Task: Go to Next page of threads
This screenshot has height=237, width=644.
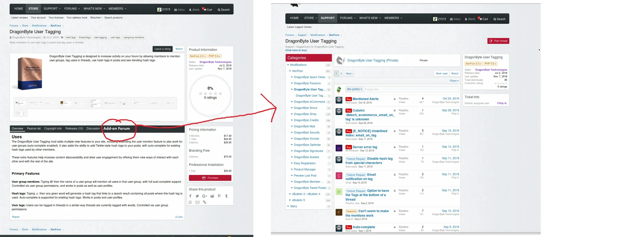Action: [x=349, y=74]
